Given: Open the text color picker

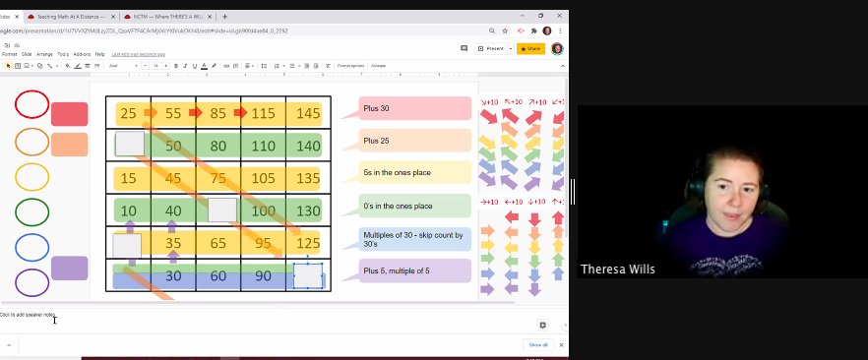Looking at the screenshot, I should pos(205,66).
